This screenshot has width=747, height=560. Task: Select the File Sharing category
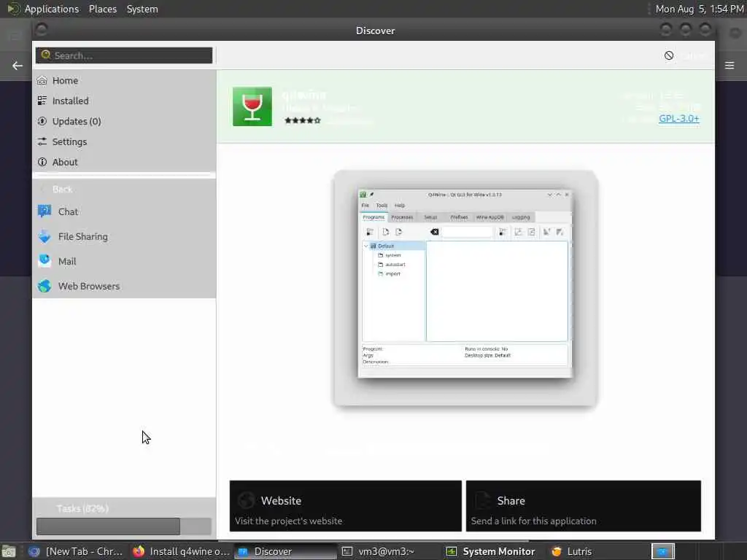coord(124,236)
